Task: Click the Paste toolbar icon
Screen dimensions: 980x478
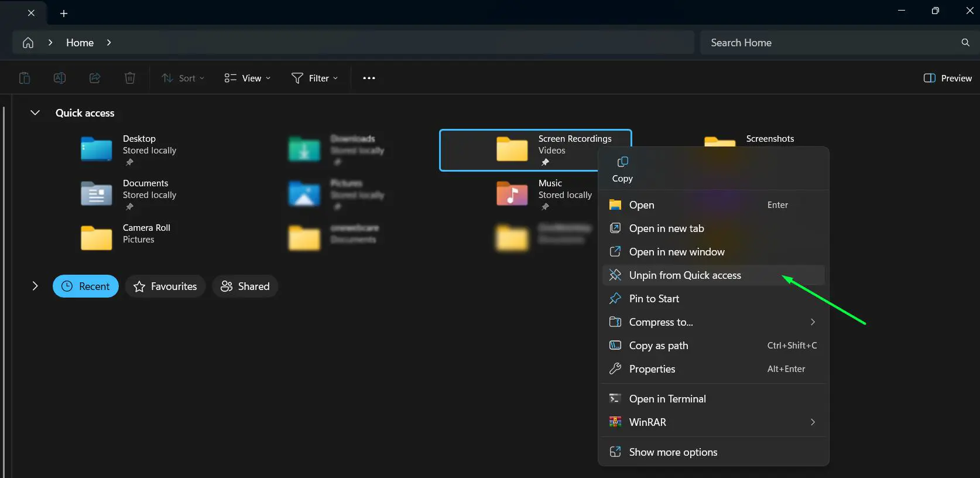Action: click(x=25, y=78)
